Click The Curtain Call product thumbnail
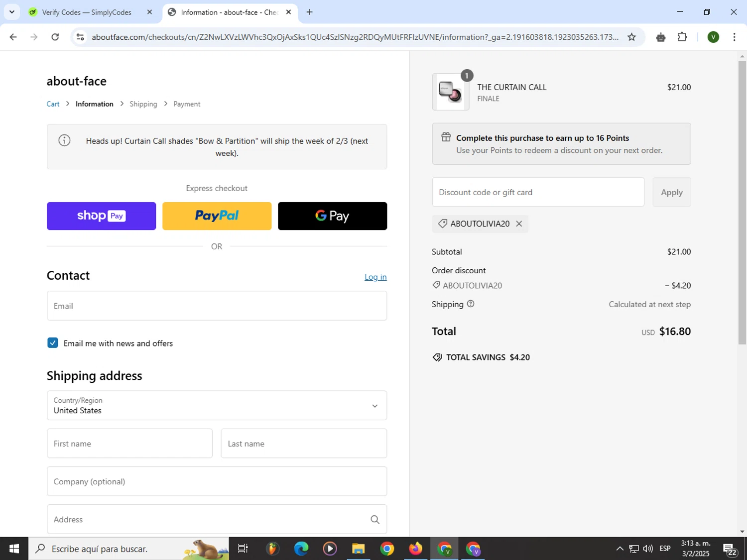The width and height of the screenshot is (747, 560). pyautogui.click(x=451, y=92)
